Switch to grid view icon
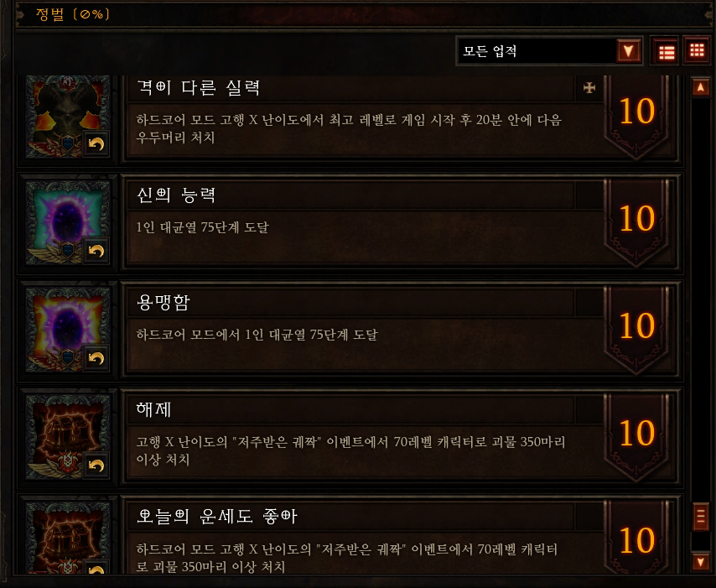This screenshot has height=588, width=716. click(697, 50)
